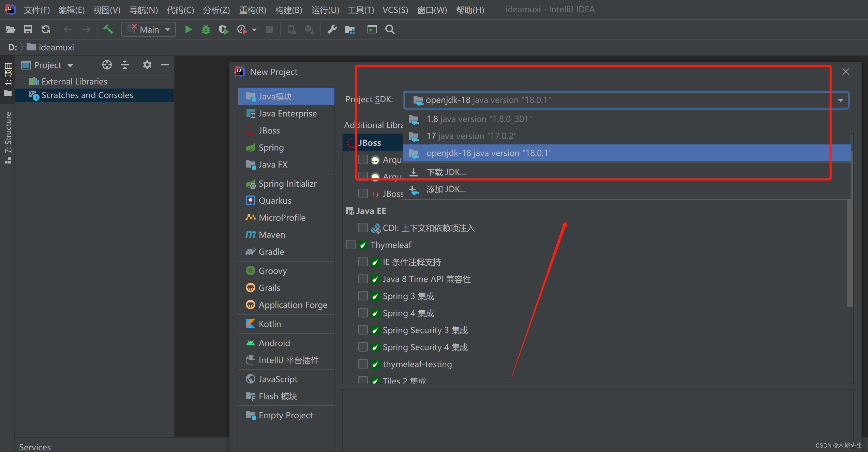
Task: Click the Debug bug icon
Action: pyautogui.click(x=206, y=30)
